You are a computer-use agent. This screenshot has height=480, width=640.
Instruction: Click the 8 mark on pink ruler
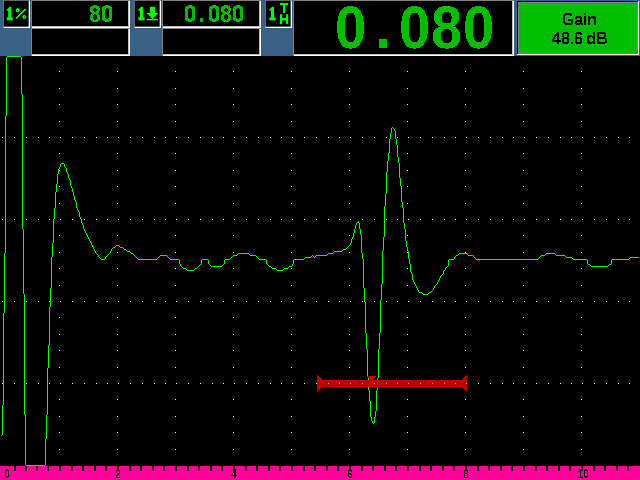(x=466, y=473)
